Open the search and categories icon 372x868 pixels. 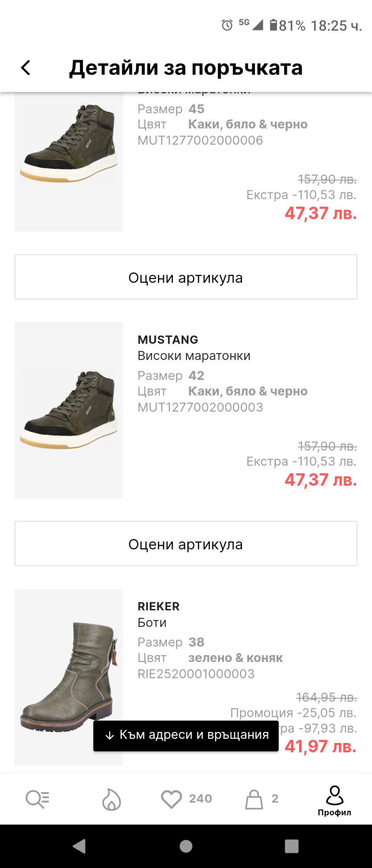pos(37,799)
